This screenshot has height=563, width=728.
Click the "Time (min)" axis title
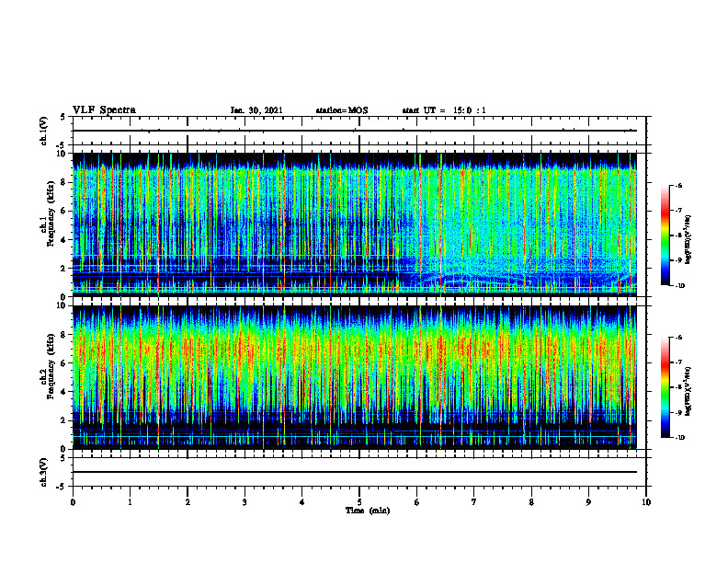point(368,511)
